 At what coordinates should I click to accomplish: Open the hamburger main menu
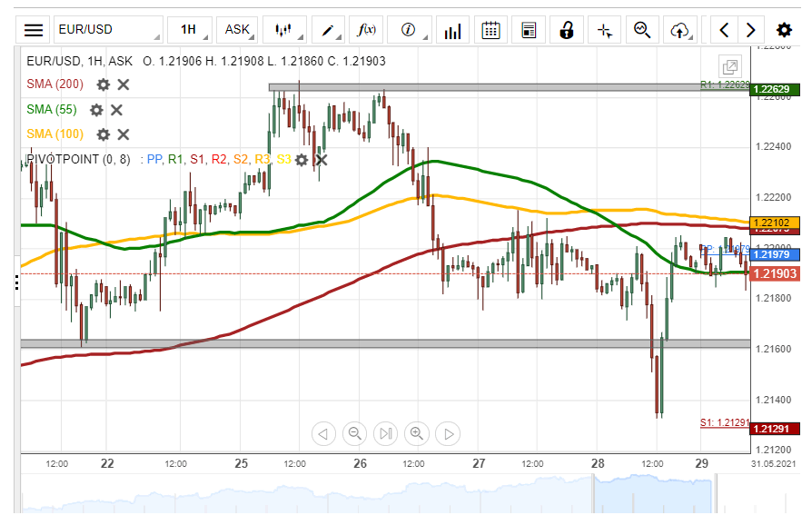34,30
